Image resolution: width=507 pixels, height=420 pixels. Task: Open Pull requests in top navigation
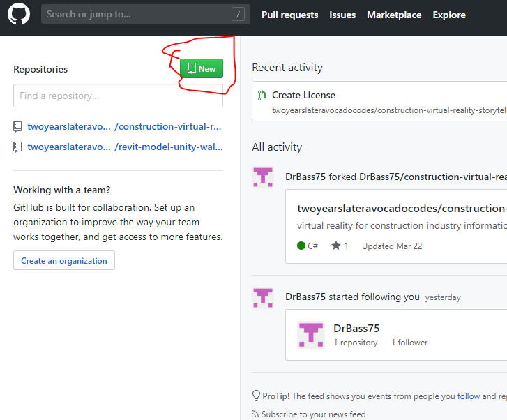[289, 15]
